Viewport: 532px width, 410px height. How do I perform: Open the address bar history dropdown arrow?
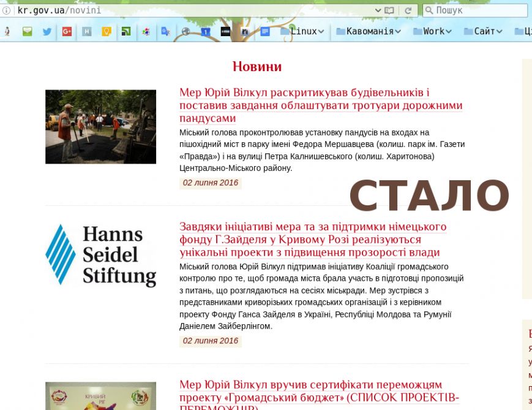point(378,10)
